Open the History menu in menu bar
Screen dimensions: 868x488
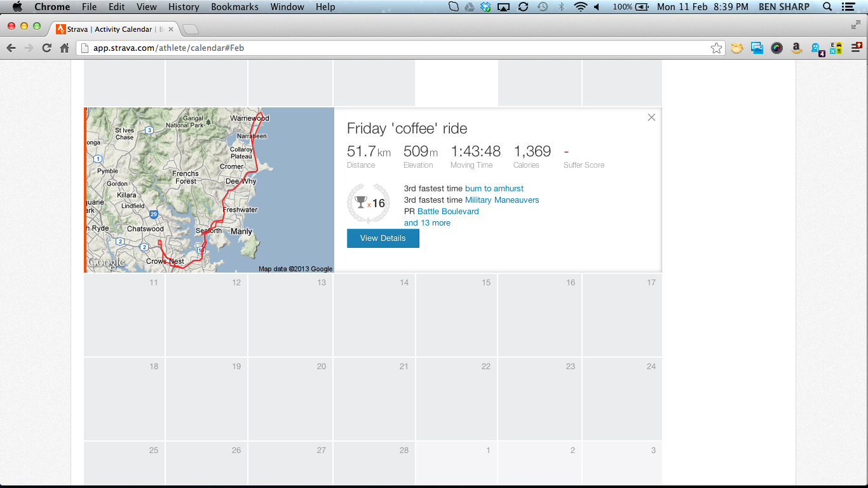pos(184,7)
